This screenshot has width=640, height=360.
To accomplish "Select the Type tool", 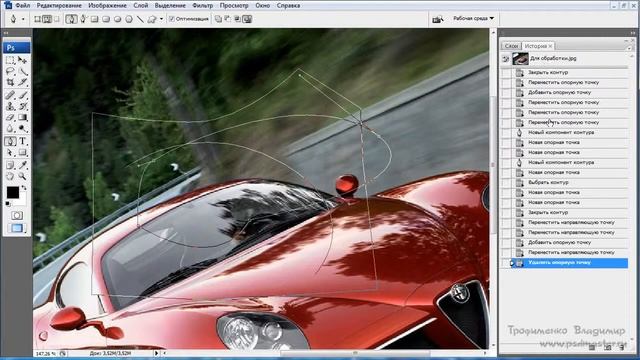I will (x=22, y=142).
